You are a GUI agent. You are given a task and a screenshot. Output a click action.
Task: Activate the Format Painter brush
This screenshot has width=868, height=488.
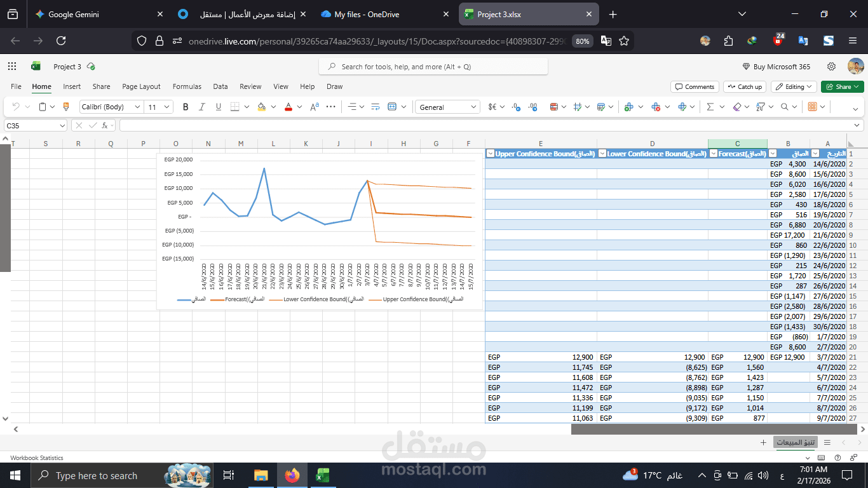pos(65,107)
